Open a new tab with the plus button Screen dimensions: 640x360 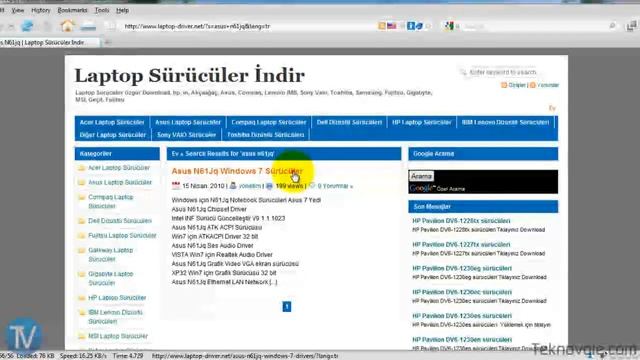tap(107, 42)
